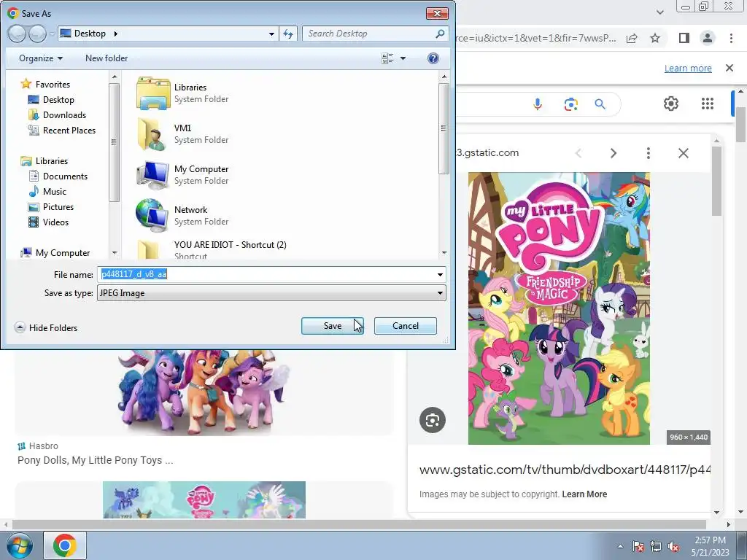Go to next image in preview panel
The width and height of the screenshot is (747, 560).
613,153
